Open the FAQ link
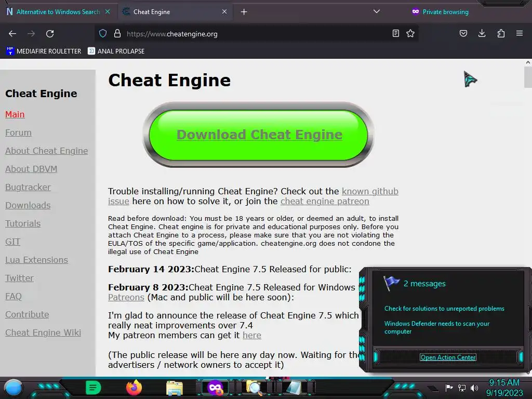 (x=14, y=296)
